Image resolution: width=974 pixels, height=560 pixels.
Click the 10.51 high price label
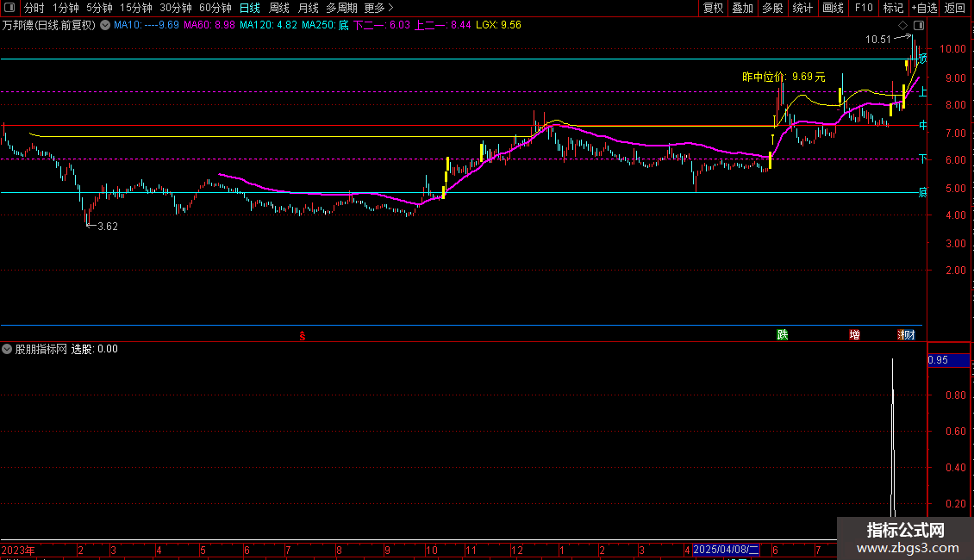point(878,39)
